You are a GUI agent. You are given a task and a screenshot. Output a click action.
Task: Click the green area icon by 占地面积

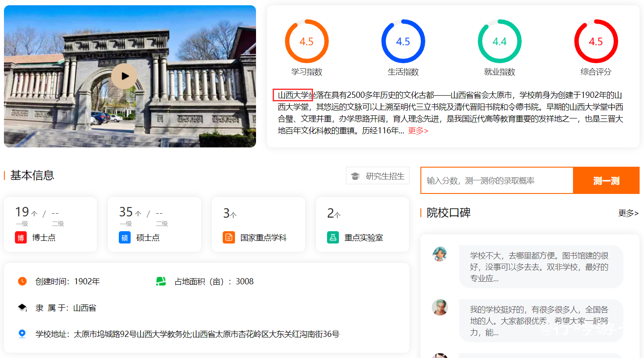(x=161, y=281)
